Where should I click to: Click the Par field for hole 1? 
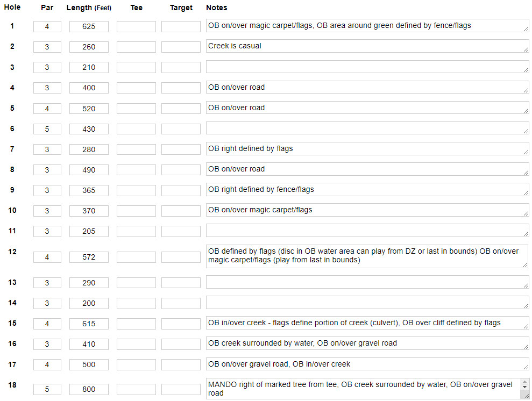click(47, 26)
